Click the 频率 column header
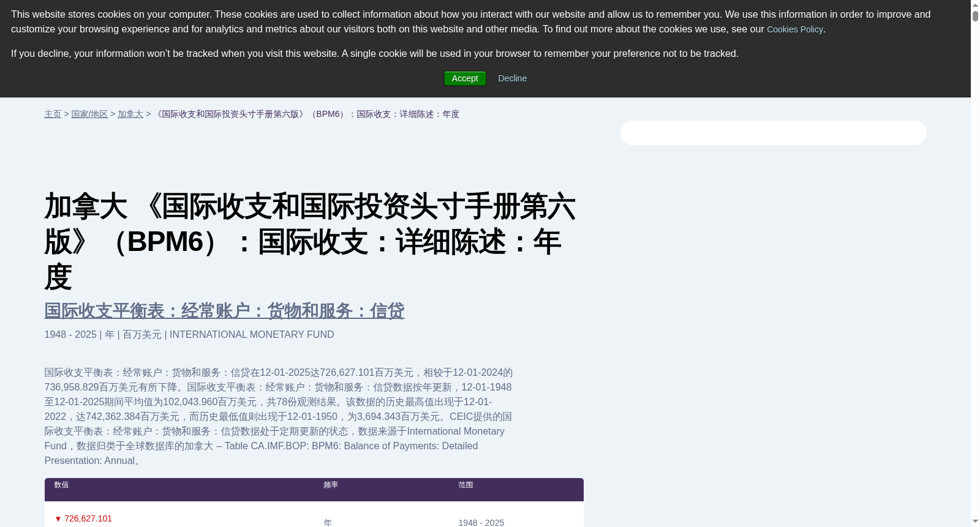Viewport: 980px width, 527px height. click(x=331, y=485)
